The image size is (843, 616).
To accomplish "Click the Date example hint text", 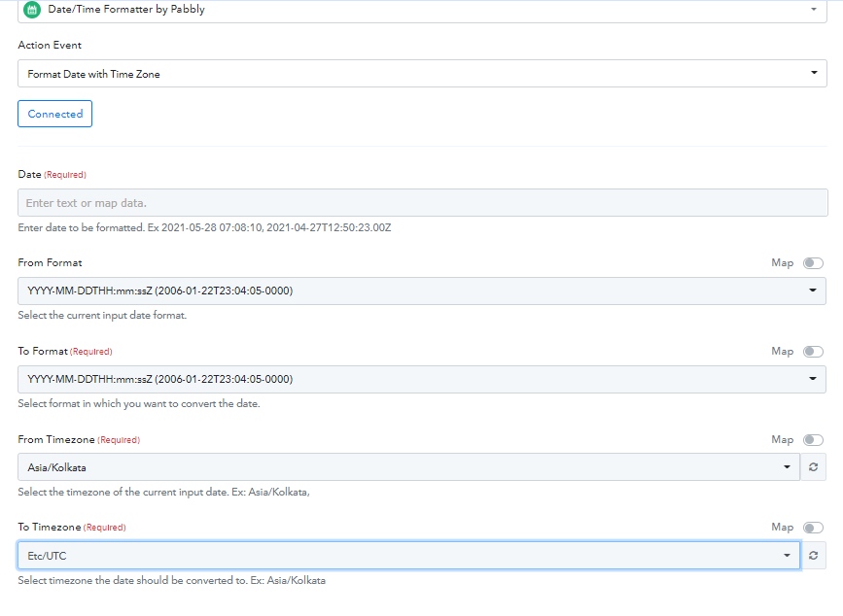I will (204, 227).
